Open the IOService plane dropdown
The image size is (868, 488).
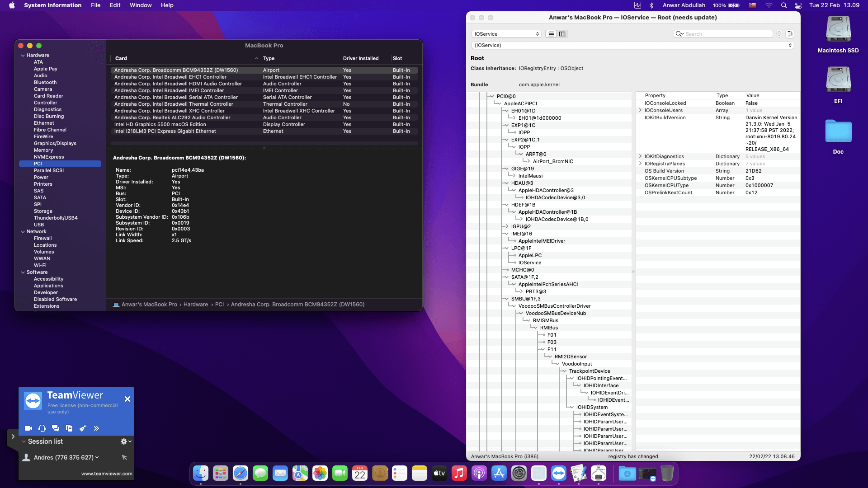click(506, 34)
